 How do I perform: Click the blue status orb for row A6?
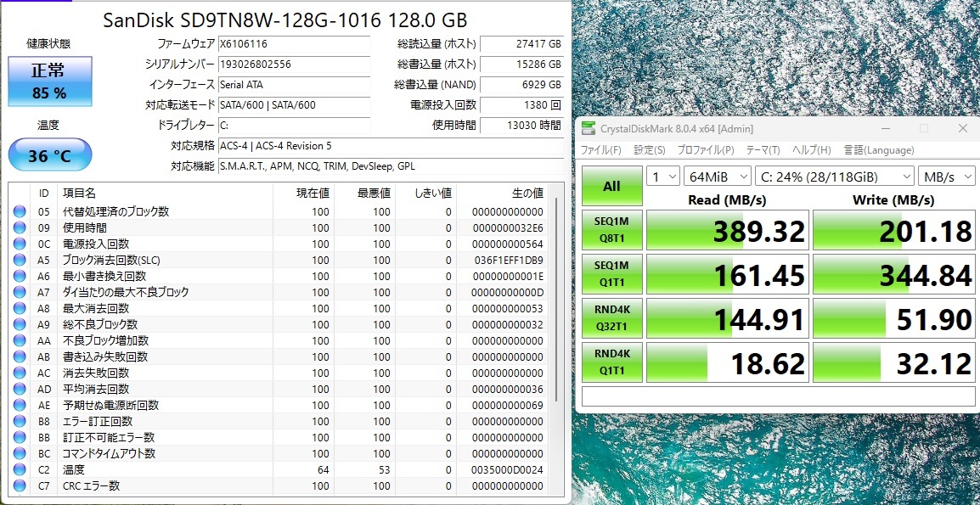tap(20, 276)
